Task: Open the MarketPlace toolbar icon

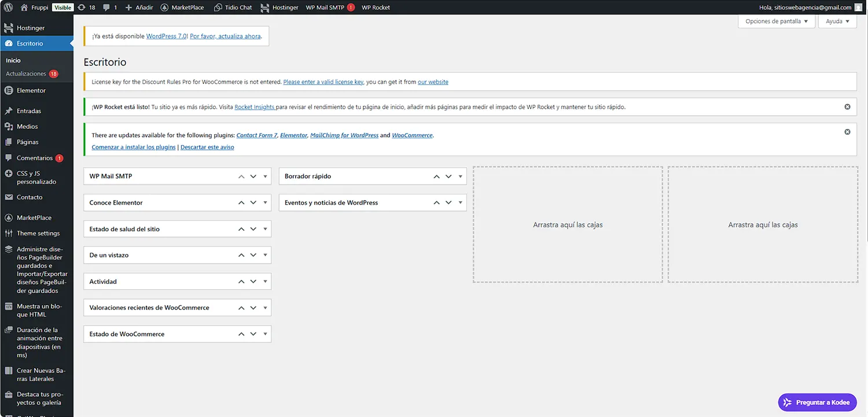Action: coord(164,8)
